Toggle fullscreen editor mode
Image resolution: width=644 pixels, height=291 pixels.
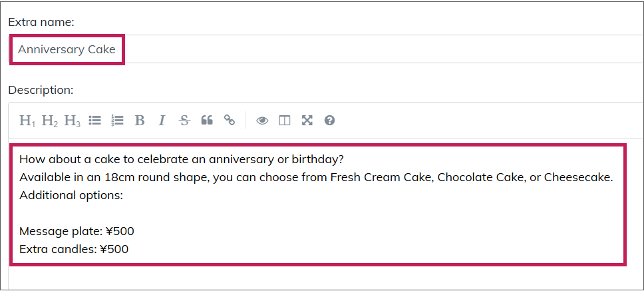[x=307, y=120]
